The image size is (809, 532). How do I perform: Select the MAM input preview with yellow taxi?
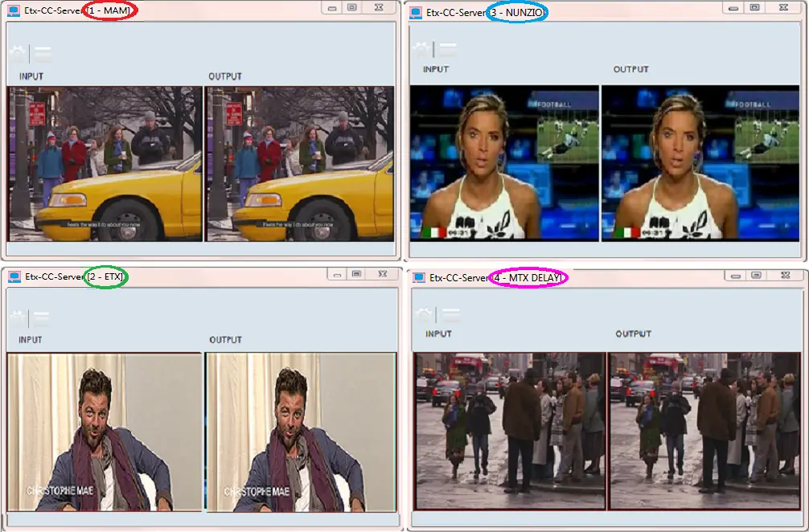pyautogui.click(x=105, y=164)
